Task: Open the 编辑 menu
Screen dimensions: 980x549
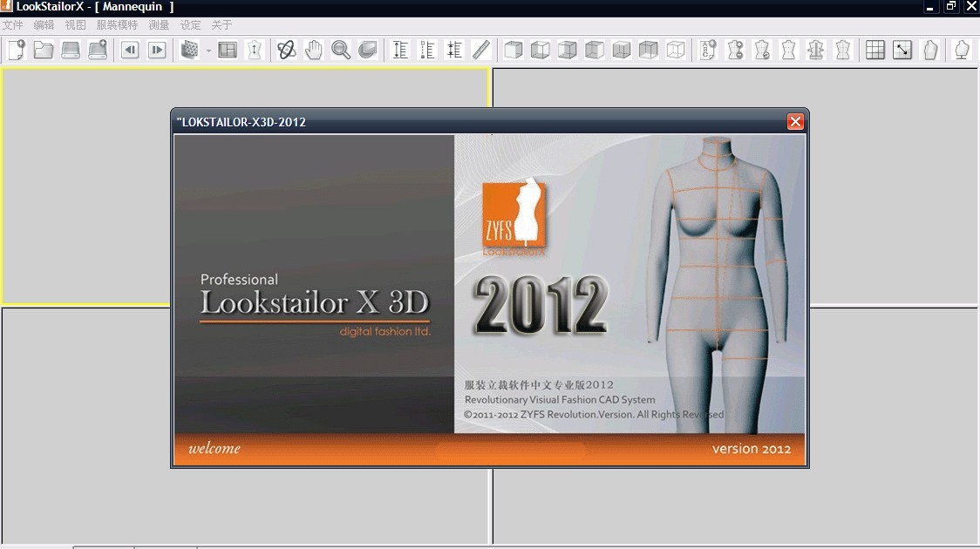Action: 44,25
